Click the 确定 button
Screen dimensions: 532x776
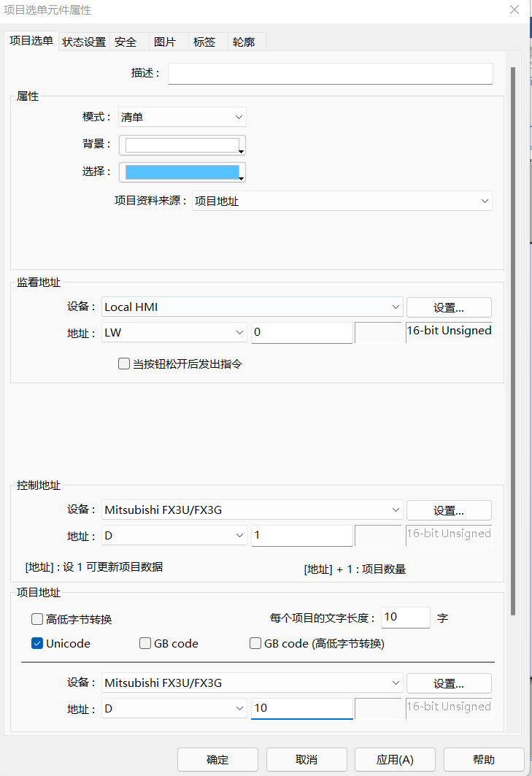pyautogui.click(x=217, y=759)
